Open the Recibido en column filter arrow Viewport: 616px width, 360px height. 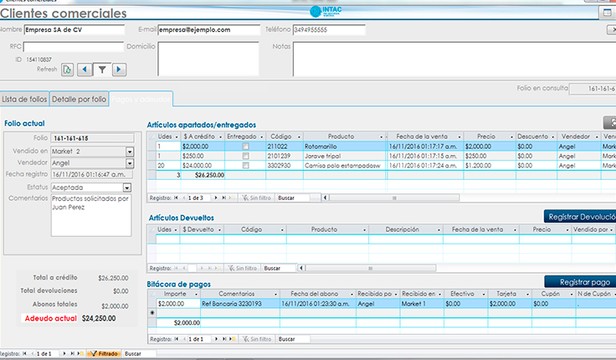tap(440, 294)
